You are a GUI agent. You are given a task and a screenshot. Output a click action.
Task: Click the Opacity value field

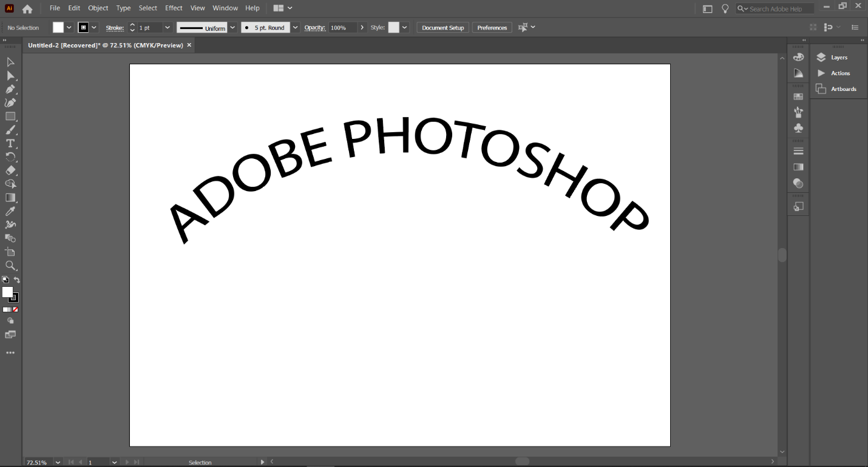tap(343, 28)
